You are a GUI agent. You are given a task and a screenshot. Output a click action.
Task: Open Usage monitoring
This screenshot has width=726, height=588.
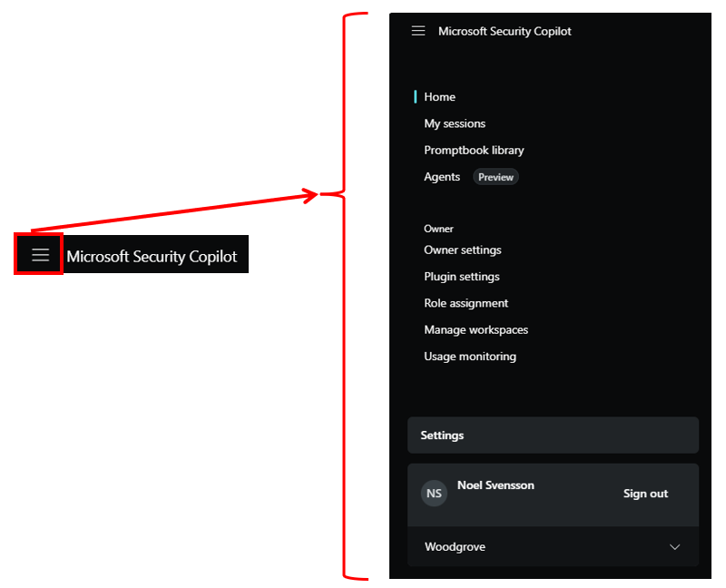pos(470,357)
